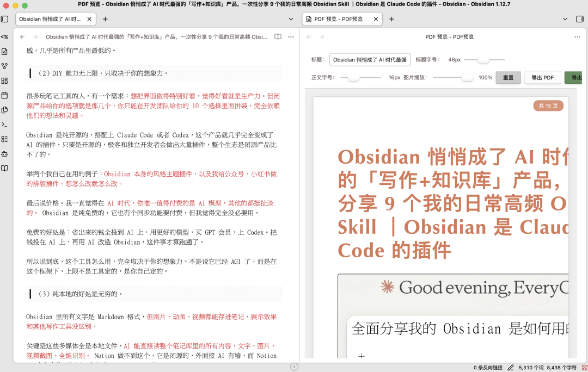Click the 重置 reset button
The image size is (588, 372).
click(x=508, y=78)
